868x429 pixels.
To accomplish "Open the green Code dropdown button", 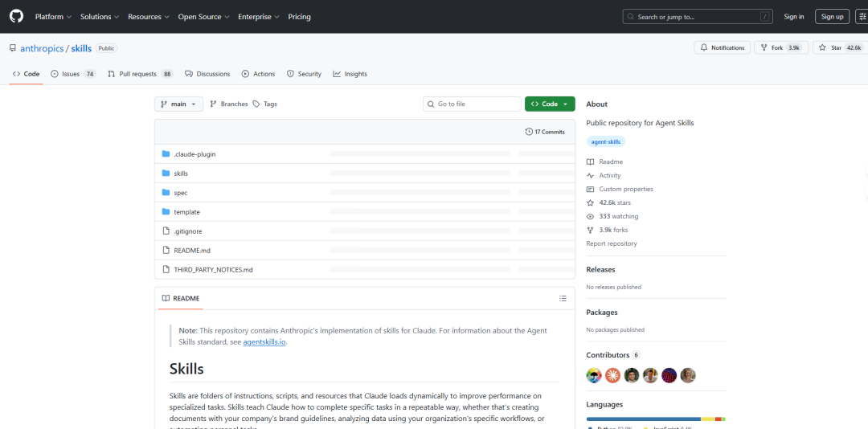I will coord(550,104).
